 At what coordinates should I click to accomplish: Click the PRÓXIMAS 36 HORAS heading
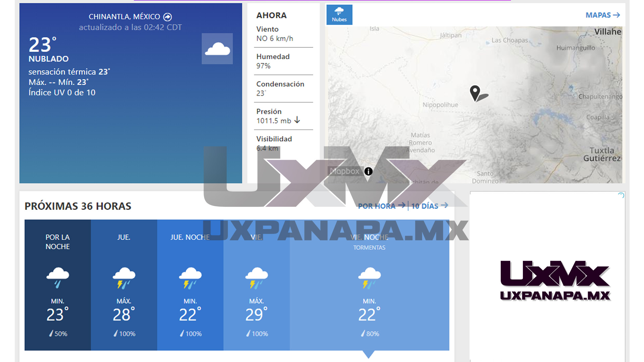click(78, 206)
